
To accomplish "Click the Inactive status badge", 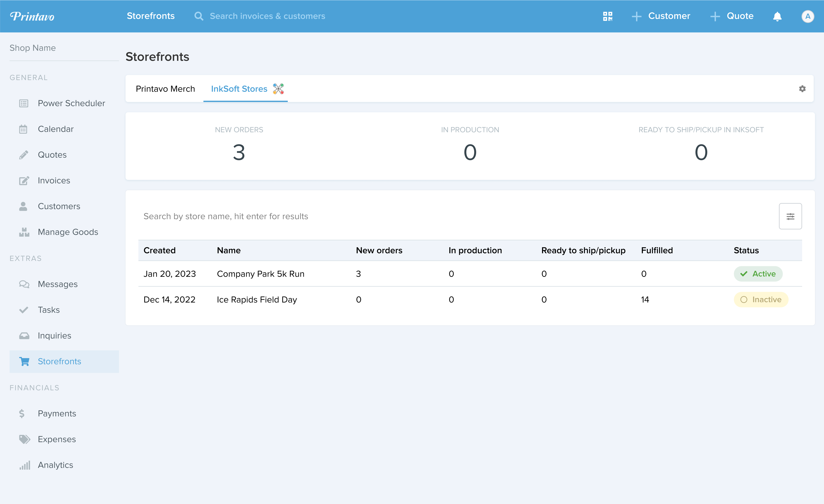I will [x=761, y=300].
